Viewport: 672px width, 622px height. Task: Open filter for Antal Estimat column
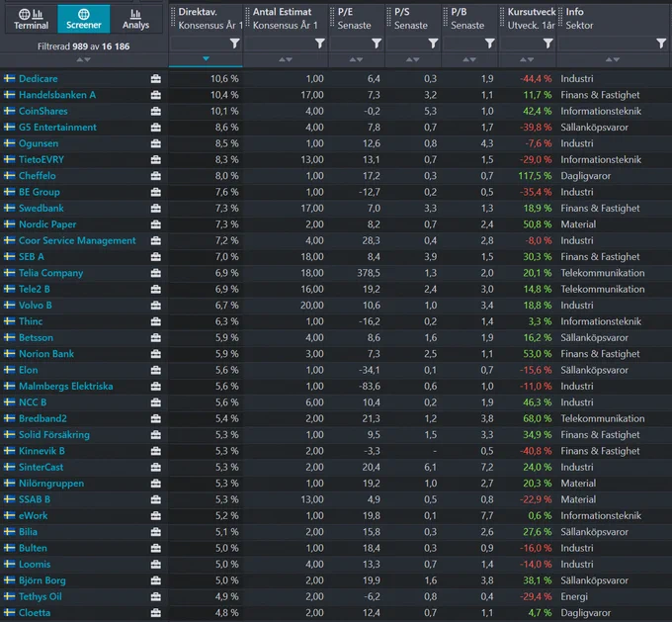(320, 44)
